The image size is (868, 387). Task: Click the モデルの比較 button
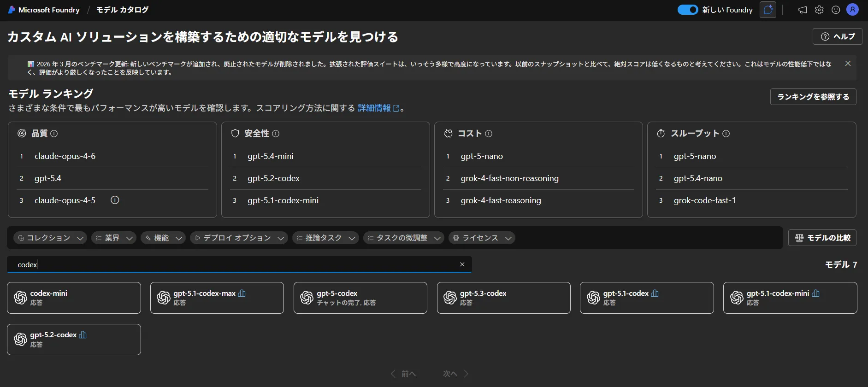(x=822, y=238)
